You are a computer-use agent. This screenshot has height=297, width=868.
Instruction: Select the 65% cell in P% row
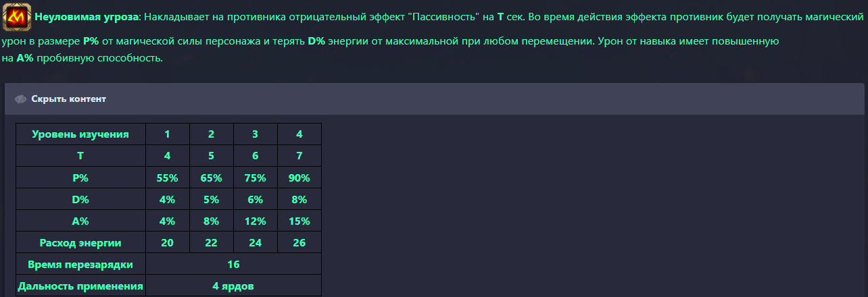[211, 178]
